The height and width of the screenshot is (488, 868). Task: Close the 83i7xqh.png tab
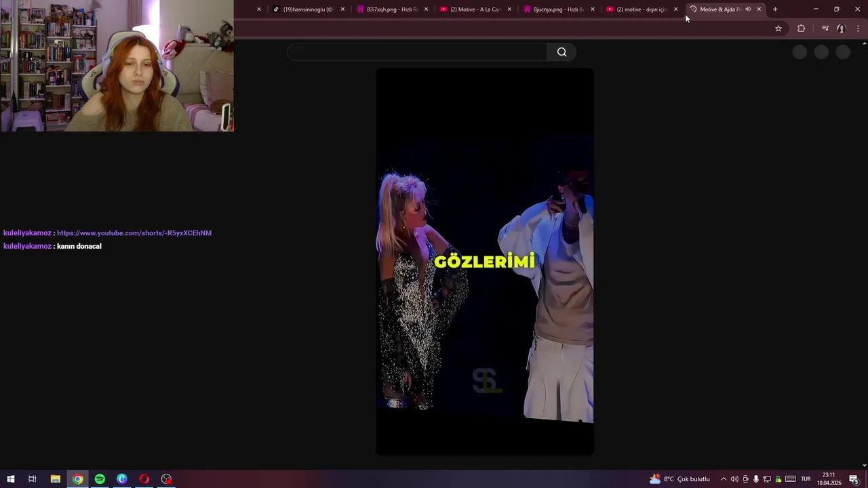click(x=426, y=9)
